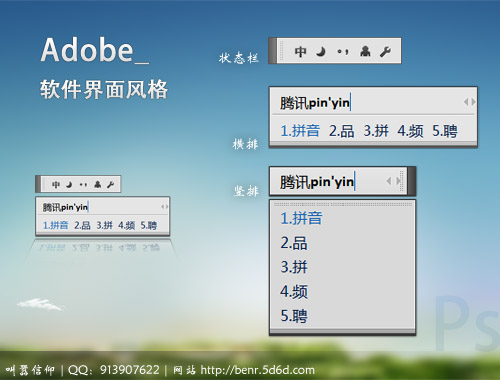Viewport: 500px width, 380px height.
Task: Select candidate 1.拼音 in large 横排 window
Action: [x=300, y=130]
